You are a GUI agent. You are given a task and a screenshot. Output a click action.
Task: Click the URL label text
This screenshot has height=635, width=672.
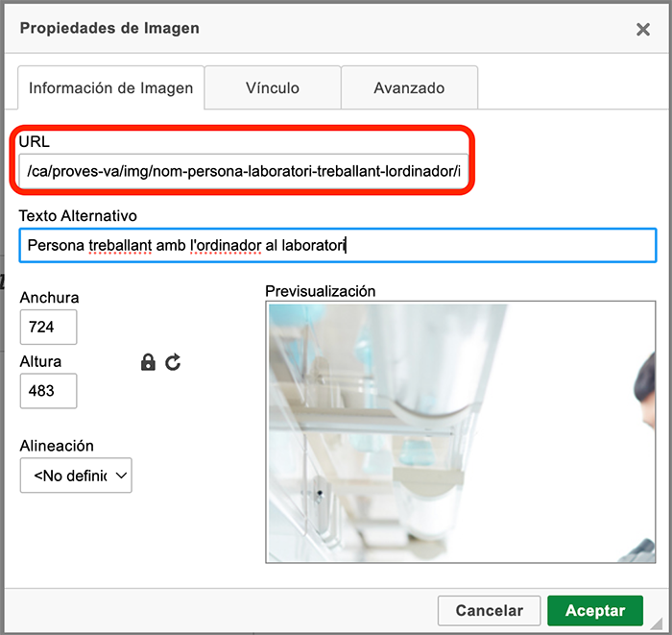pyautogui.click(x=34, y=141)
